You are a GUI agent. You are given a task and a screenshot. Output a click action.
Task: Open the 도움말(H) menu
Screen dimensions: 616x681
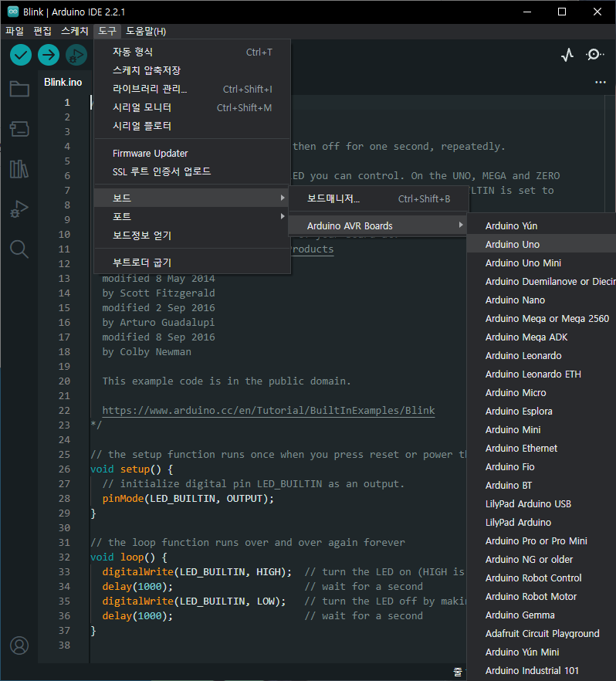tap(146, 31)
